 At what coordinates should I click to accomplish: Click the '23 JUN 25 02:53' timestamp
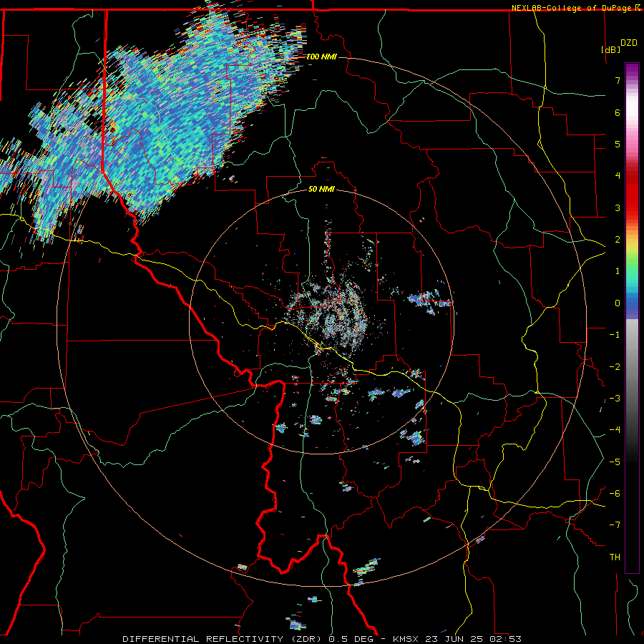tap(472, 639)
